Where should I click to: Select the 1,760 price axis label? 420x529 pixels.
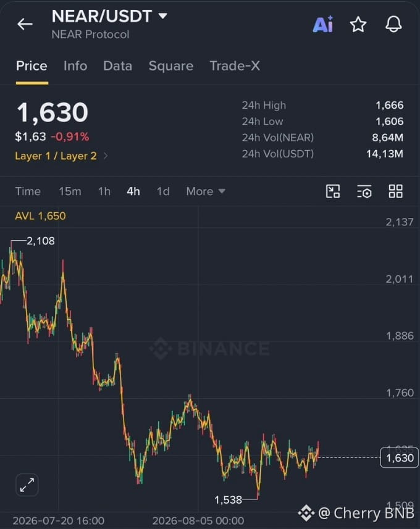click(400, 393)
